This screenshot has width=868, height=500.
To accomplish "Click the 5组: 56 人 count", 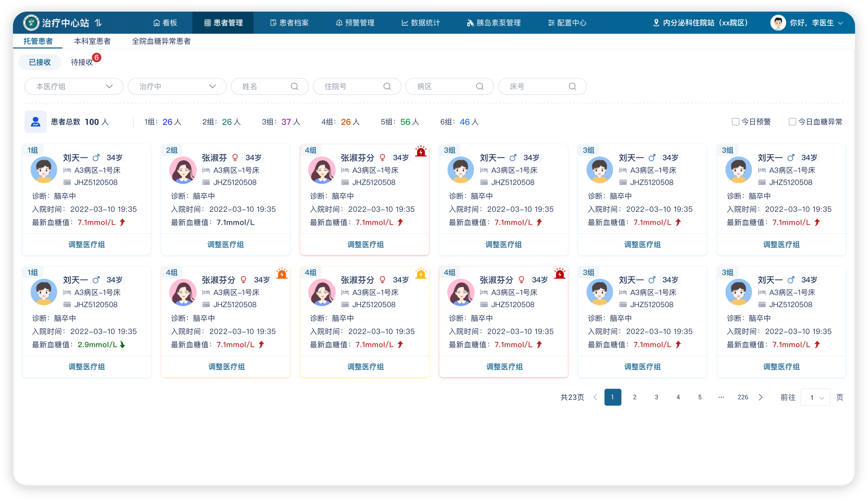I will tap(400, 122).
